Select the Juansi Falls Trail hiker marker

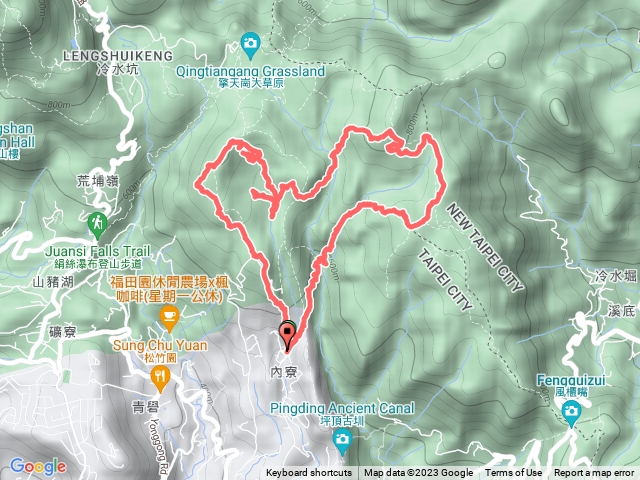coord(97,226)
